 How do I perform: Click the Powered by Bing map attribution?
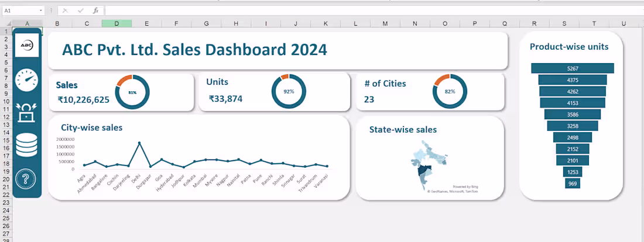pos(465,186)
